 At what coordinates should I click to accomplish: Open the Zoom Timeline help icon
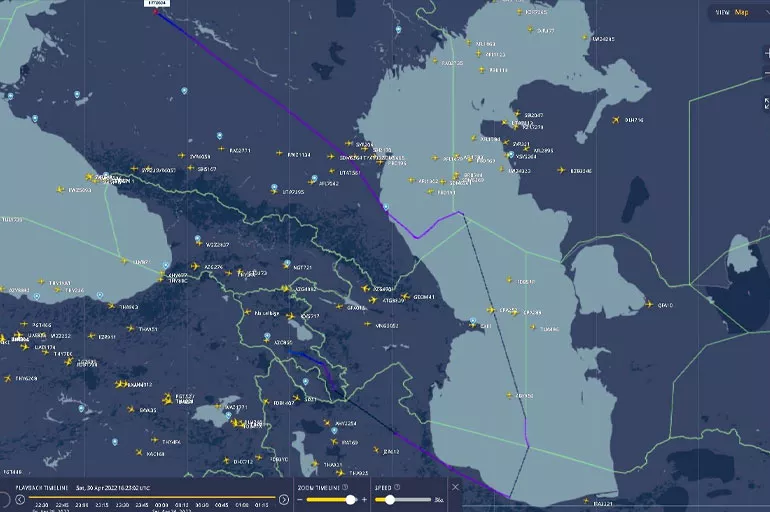coord(347,487)
